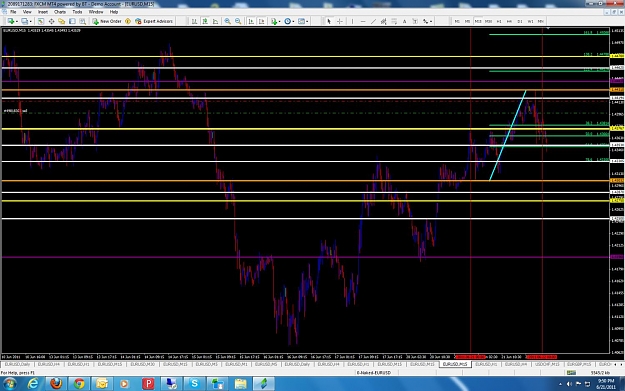
Task: Open the Tools menu
Action: (x=77, y=12)
